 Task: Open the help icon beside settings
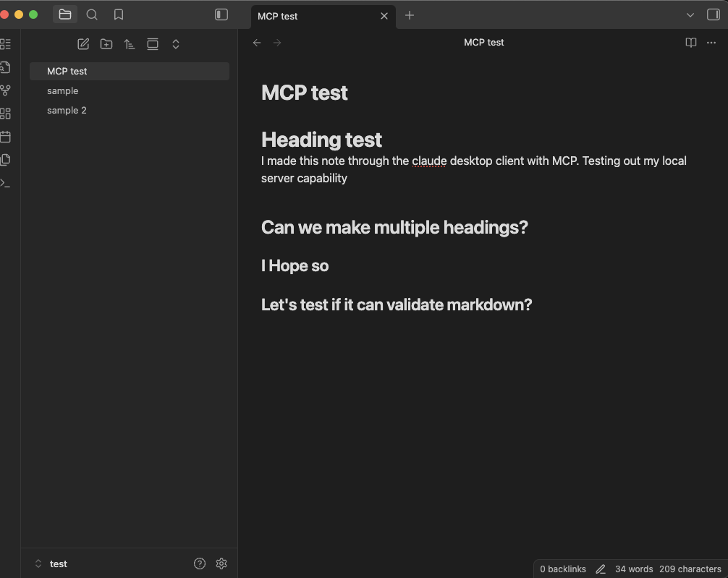click(200, 564)
